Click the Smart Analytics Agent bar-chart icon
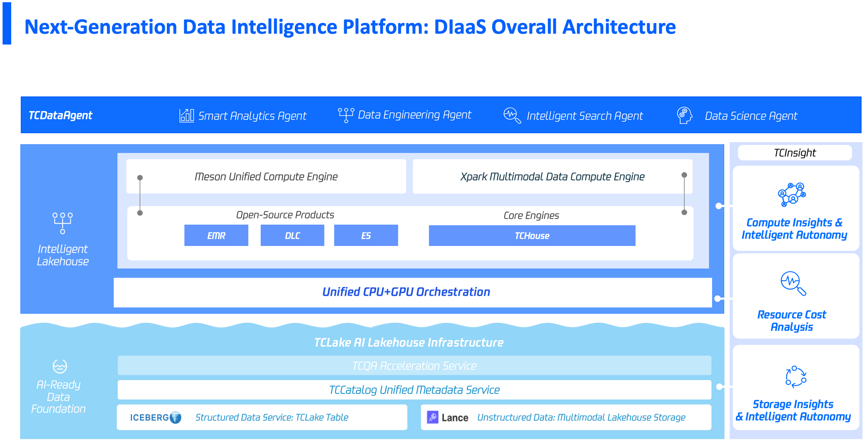 pos(186,116)
